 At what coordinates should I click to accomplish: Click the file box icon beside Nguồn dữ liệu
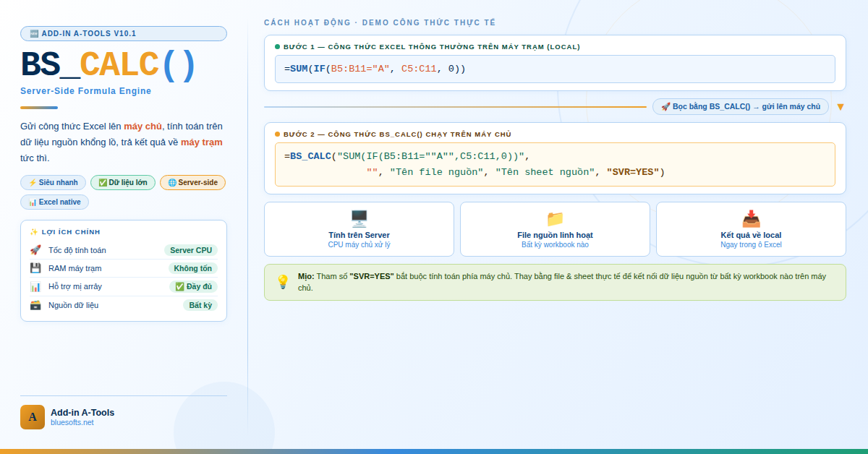tap(35, 305)
